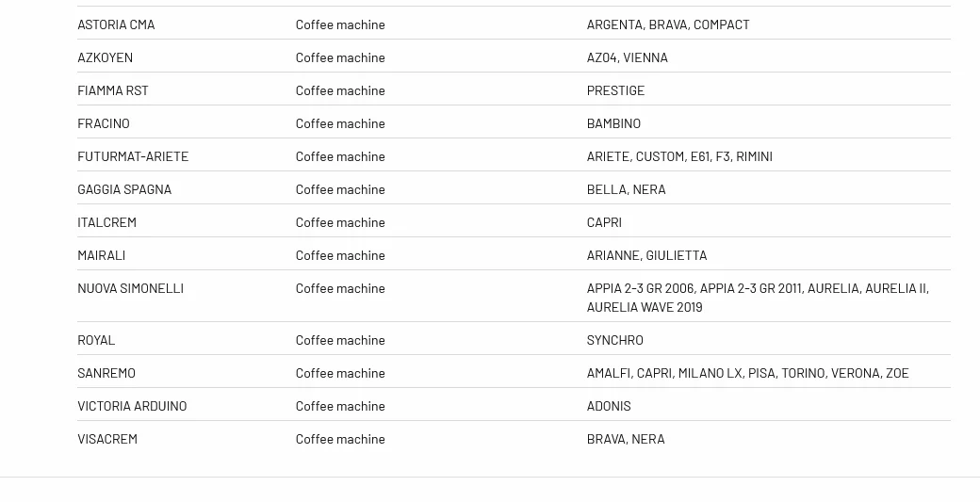This screenshot has height=502, width=980.
Task: Click the VISACREM brand name
Action: [107, 439]
